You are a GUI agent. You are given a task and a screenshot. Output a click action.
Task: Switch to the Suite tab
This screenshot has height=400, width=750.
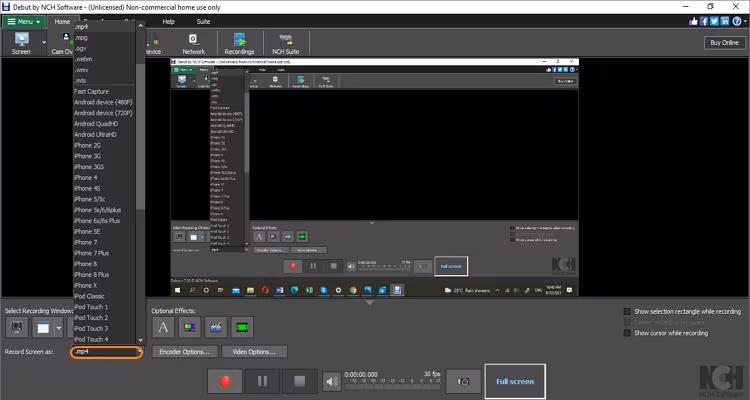click(x=203, y=22)
